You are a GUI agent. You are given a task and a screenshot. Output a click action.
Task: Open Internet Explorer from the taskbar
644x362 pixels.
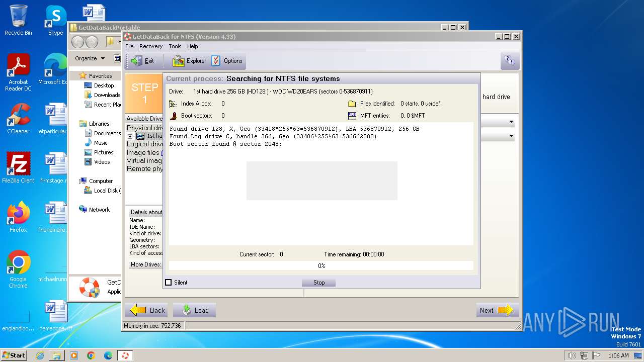click(x=40, y=355)
